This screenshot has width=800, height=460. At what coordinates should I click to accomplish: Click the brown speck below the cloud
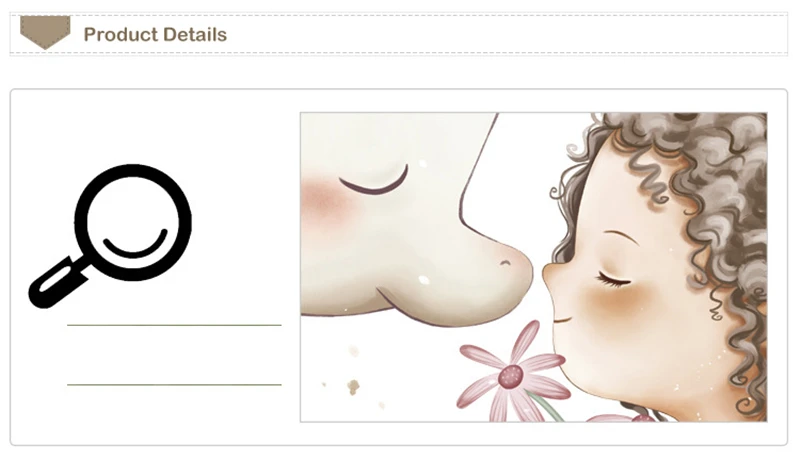353,387
